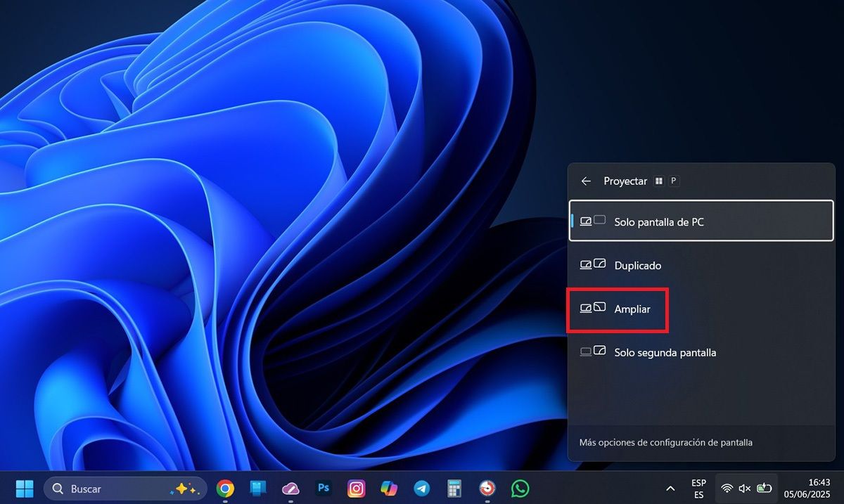
Task: Open Telegram from taskbar
Action: [422, 489]
